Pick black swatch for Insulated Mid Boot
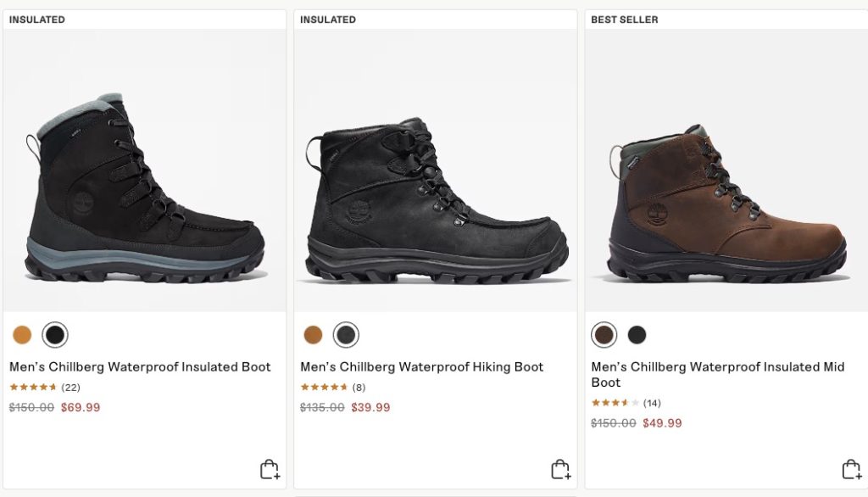 point(637,335)
